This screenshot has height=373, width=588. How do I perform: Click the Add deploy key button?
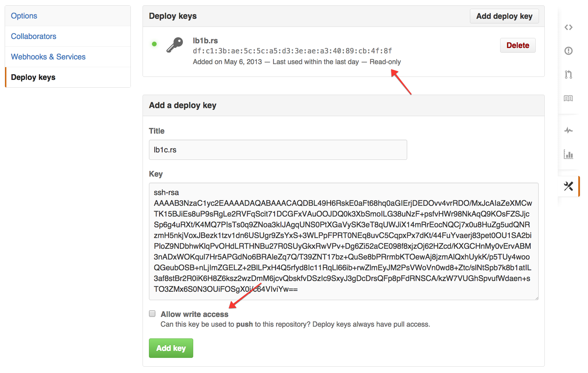point(504,16)
